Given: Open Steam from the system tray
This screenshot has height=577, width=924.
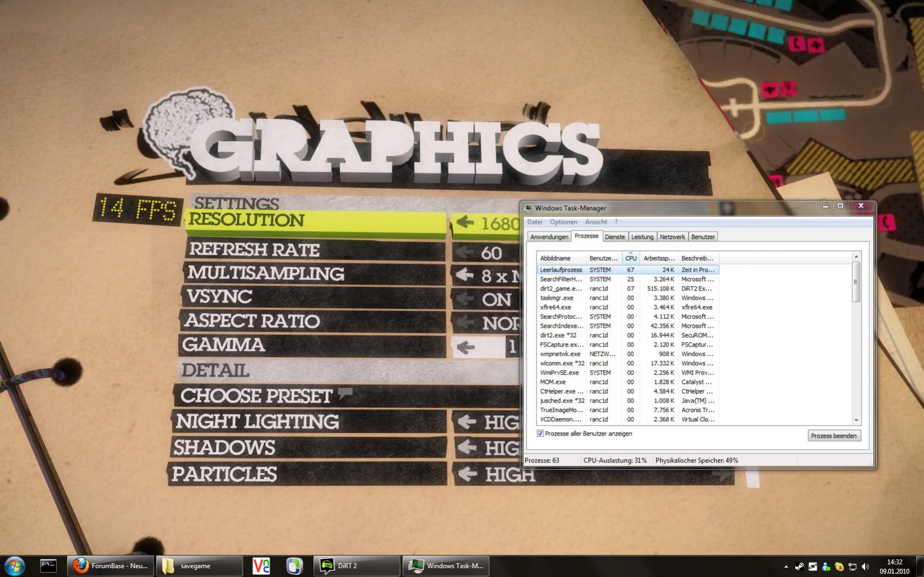Looking at the screenshot, I should [800, 567].
